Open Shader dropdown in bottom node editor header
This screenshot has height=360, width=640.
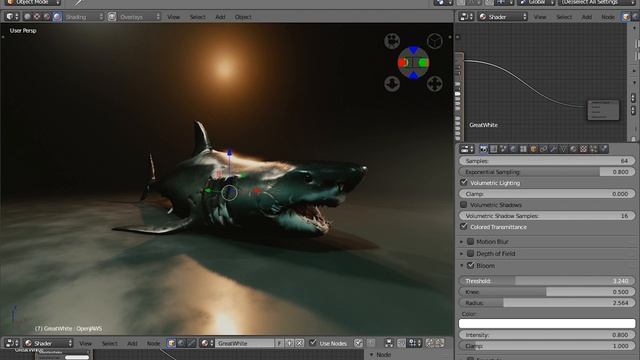click(48, 343)
